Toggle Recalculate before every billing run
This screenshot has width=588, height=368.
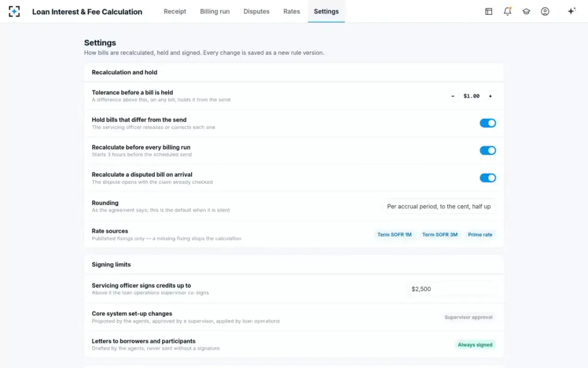pyautogui.click(x=488, y=151)
